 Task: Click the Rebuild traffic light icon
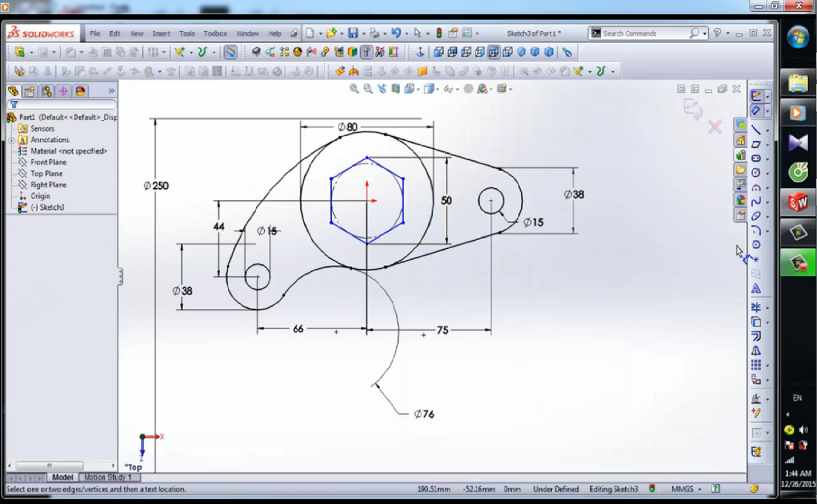439,33
